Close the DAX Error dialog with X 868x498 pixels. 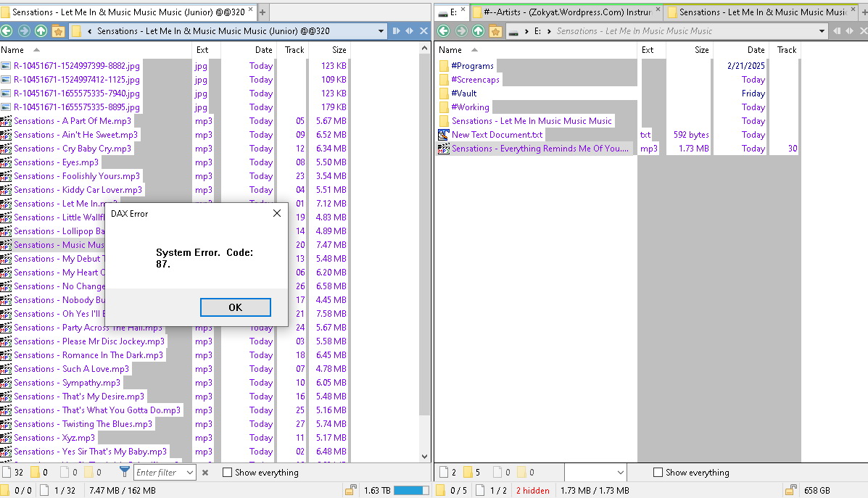pos(276,214)
